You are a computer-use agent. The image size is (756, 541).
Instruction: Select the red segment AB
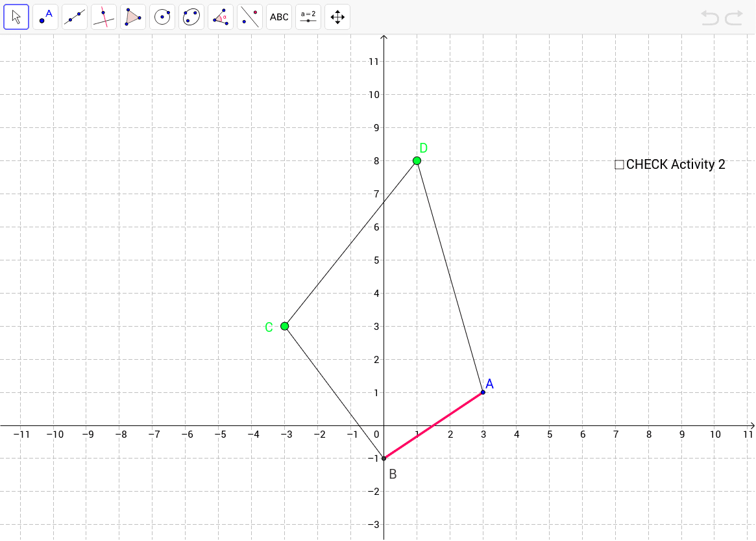[433, 425]
